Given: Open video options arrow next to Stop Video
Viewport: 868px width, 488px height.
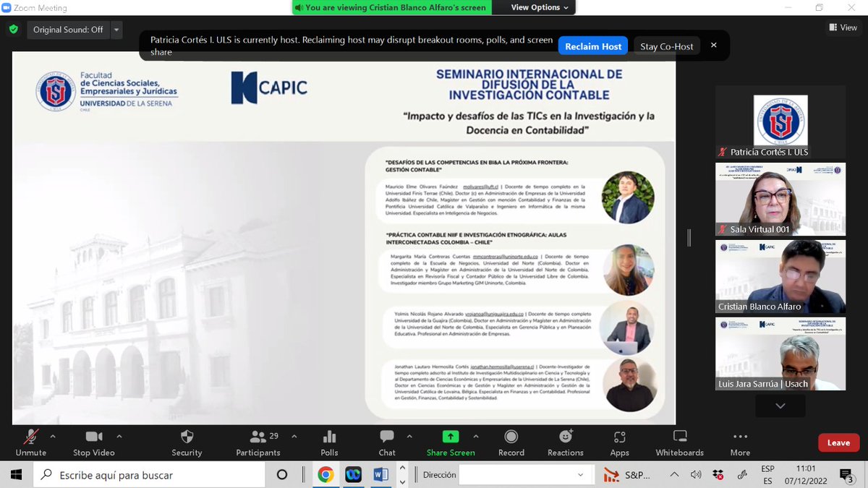Looking at the screenshot, I should pos(119,437).
